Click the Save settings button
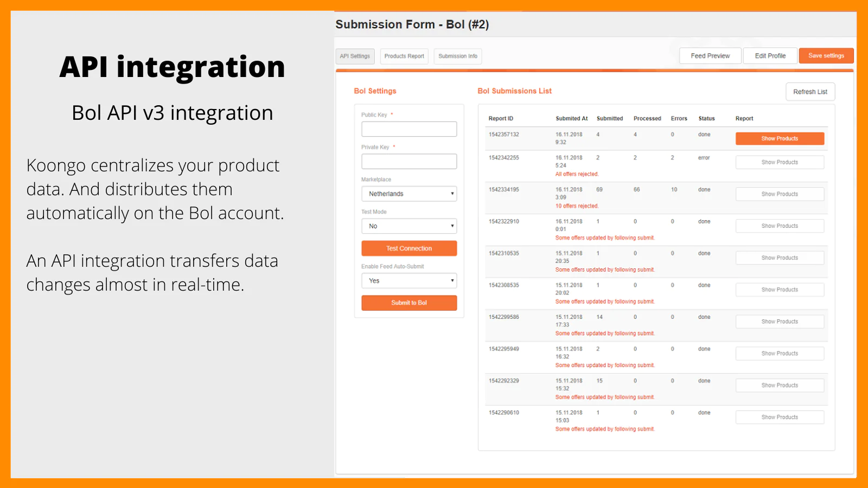868x488 pixels. tap(826, 56)
